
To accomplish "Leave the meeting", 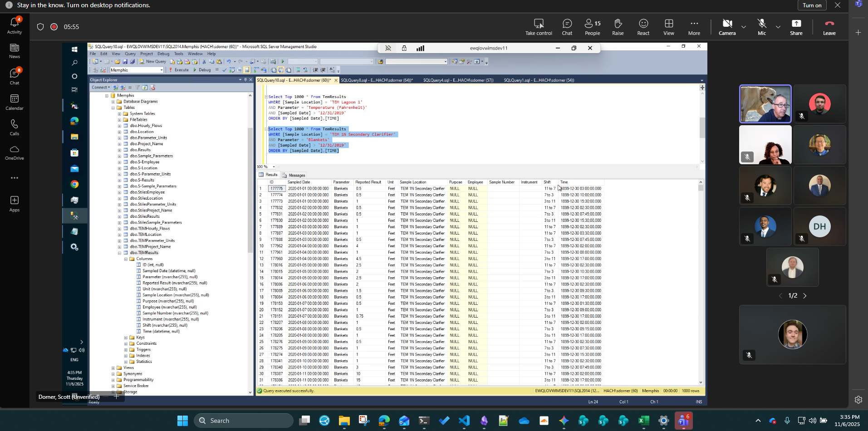I will 829,27.
